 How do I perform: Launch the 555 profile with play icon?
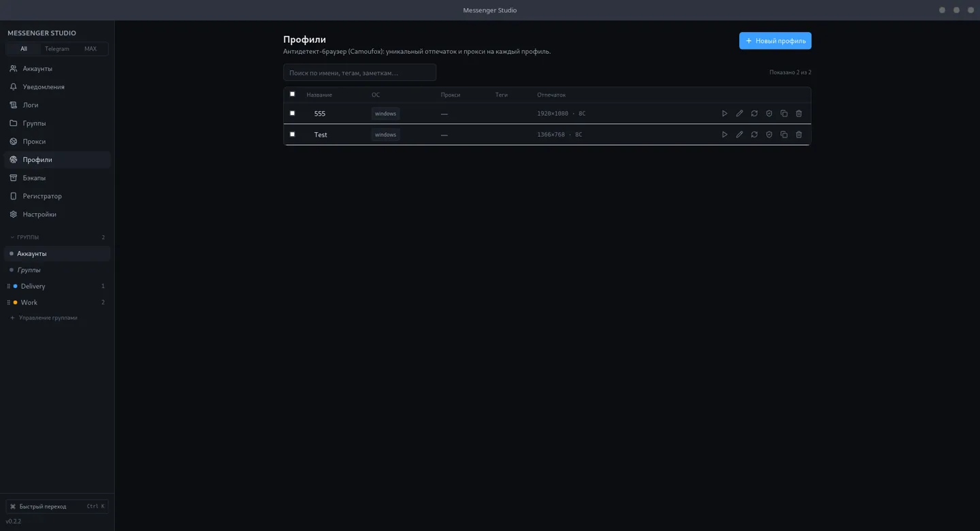coord(725,114)
